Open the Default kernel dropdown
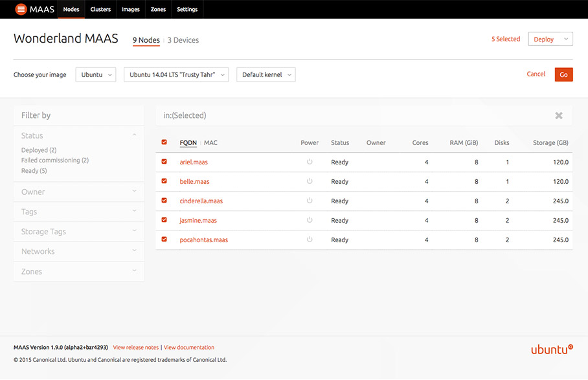 (266, 74)
